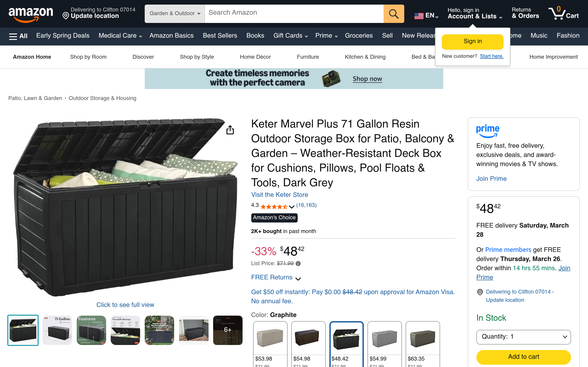Click the yellow Sign in button
588x367 pixels.
tap(472, 42)
